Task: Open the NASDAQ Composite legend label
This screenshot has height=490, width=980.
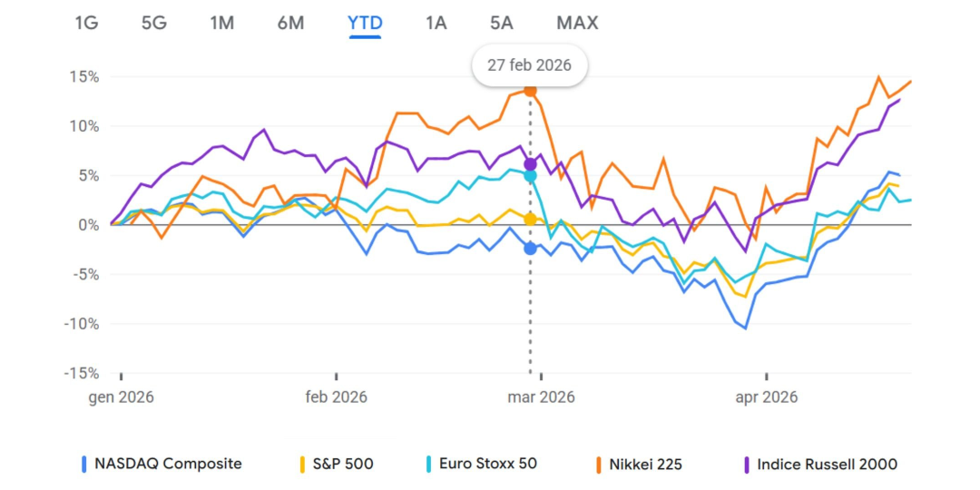Action: click(x=168, y=464)
